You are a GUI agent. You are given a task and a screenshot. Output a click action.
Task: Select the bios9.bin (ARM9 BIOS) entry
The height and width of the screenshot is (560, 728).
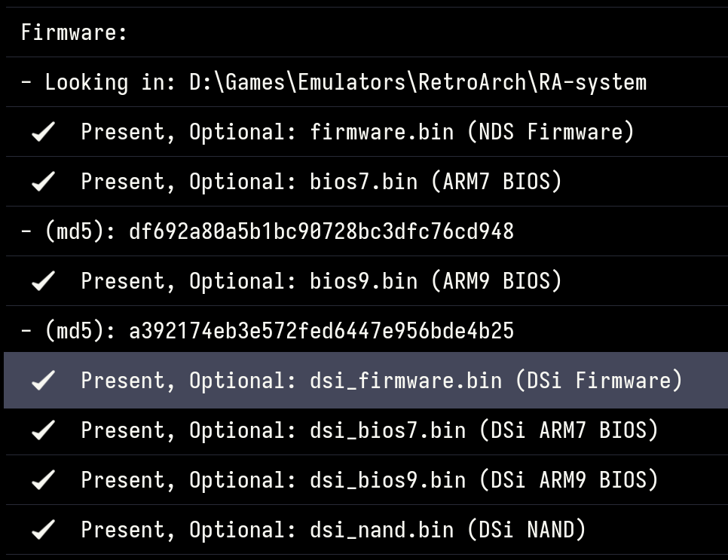[367, 281]
